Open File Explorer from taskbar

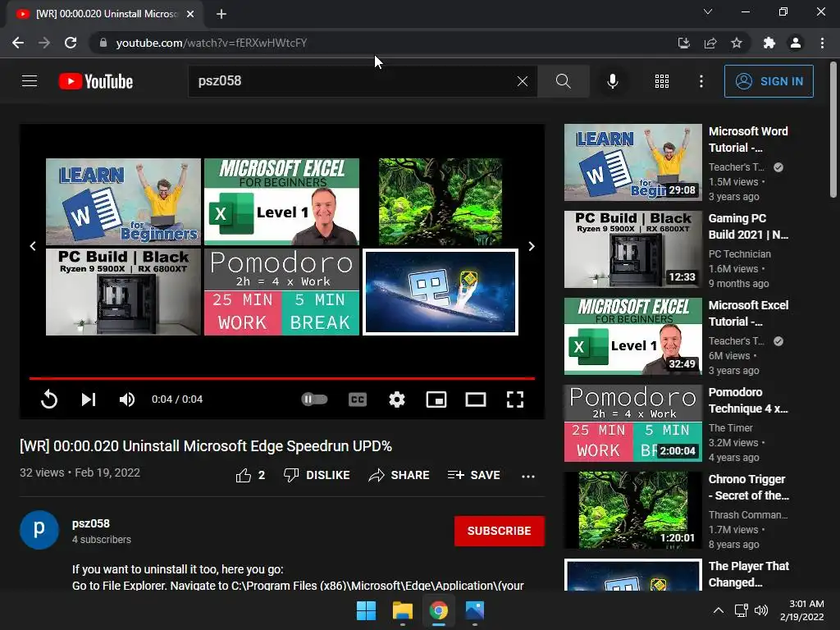(402, 610)
